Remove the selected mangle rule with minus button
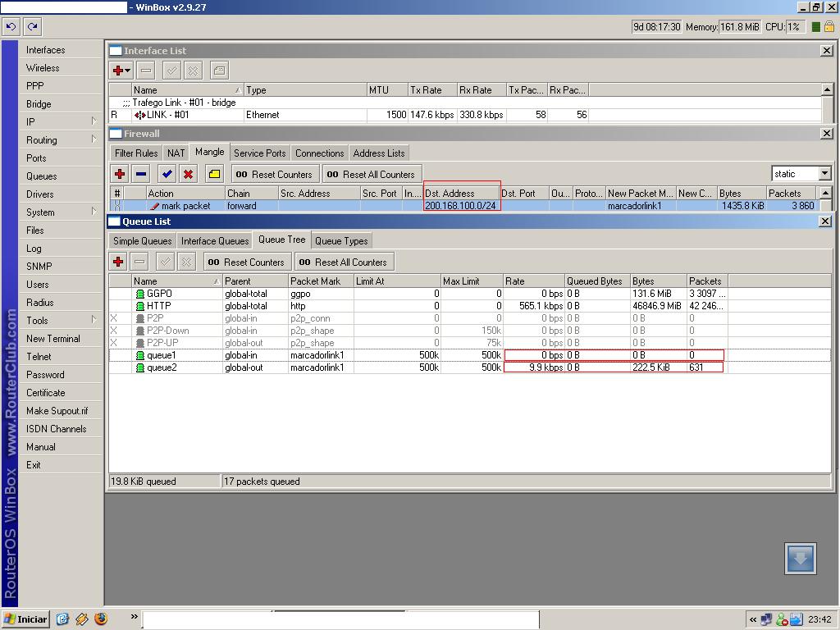The height and width of the screenshot is (630, 840). point(141,174)
